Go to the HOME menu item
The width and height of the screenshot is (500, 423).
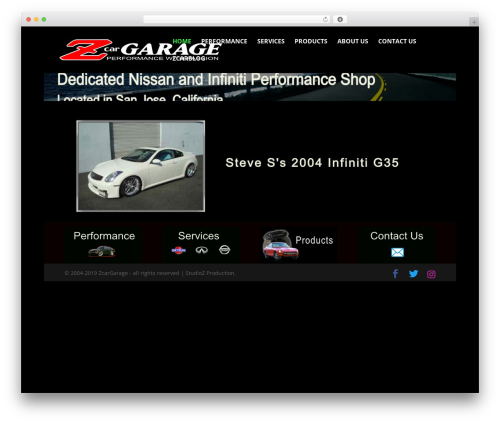click(x=182, y=41)
